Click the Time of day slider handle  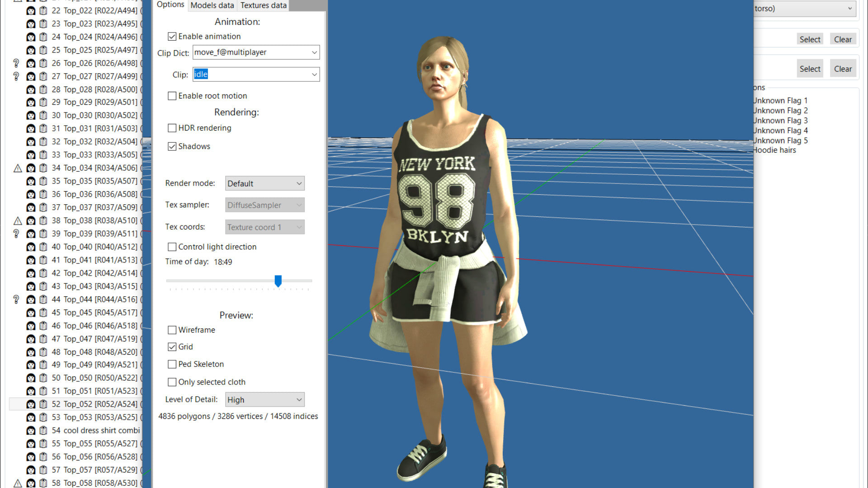tap(278, 281)
